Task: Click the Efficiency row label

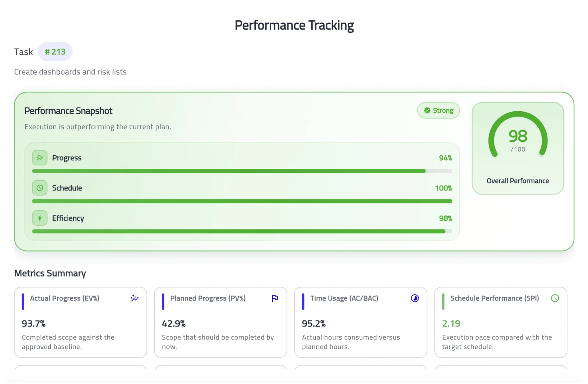Action: coord(68,218)
